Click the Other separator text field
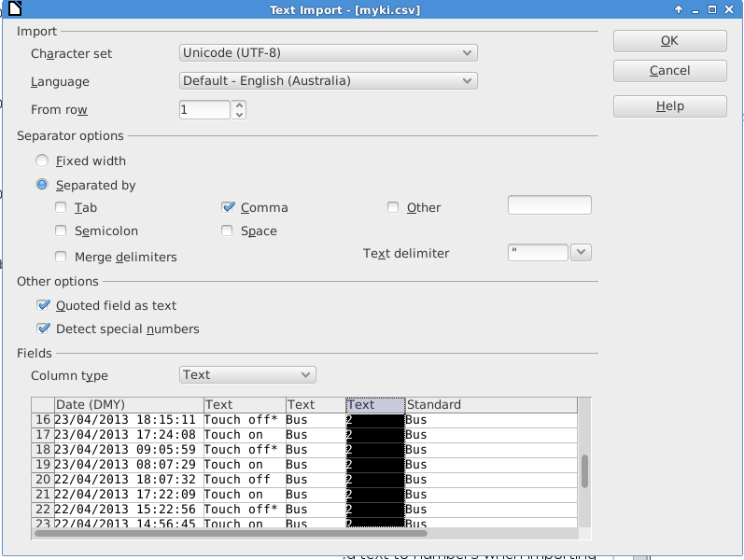 pos(549,205)
